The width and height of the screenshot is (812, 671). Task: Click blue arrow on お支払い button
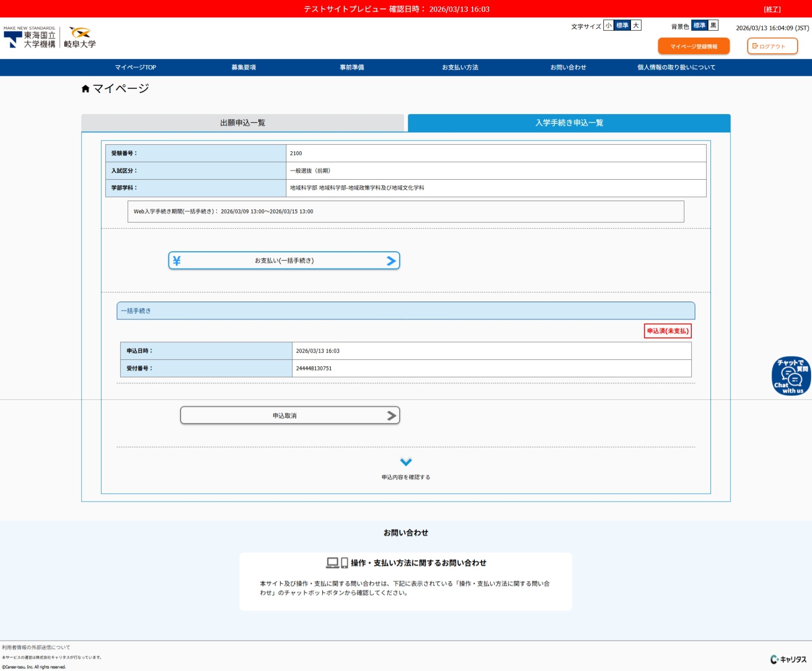391,261
